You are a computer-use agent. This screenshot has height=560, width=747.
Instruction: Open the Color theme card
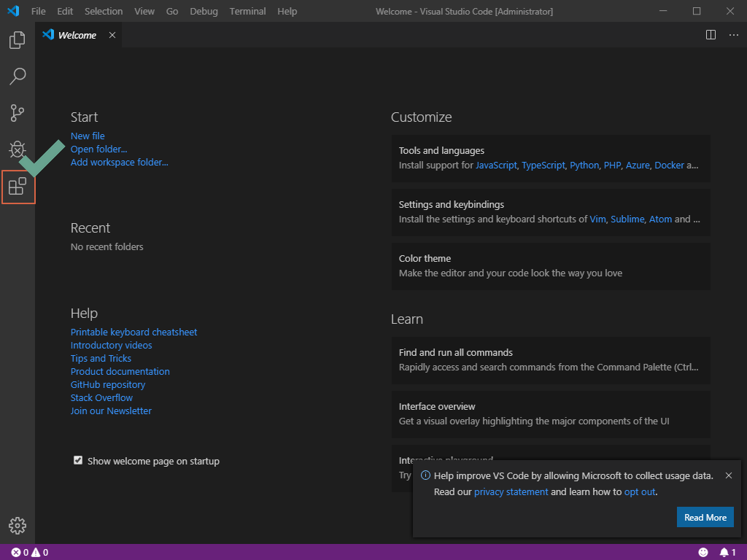click(551, 266)
